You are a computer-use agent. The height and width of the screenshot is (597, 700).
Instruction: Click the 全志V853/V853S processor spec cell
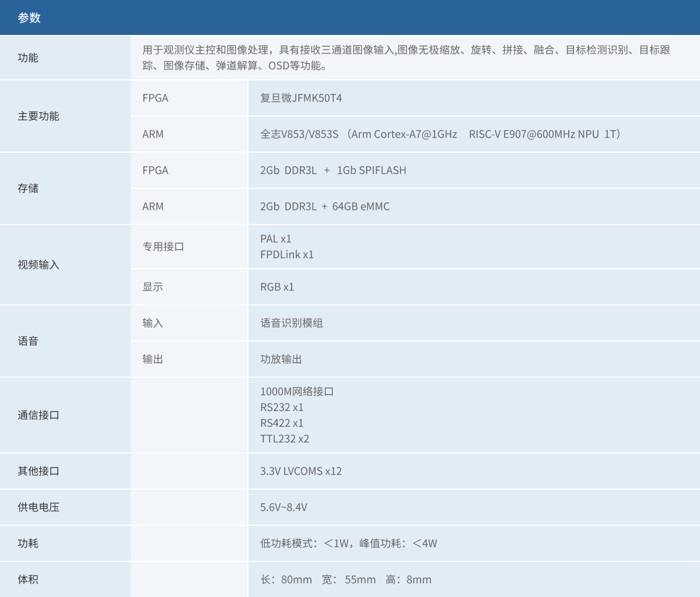point(440,134)
